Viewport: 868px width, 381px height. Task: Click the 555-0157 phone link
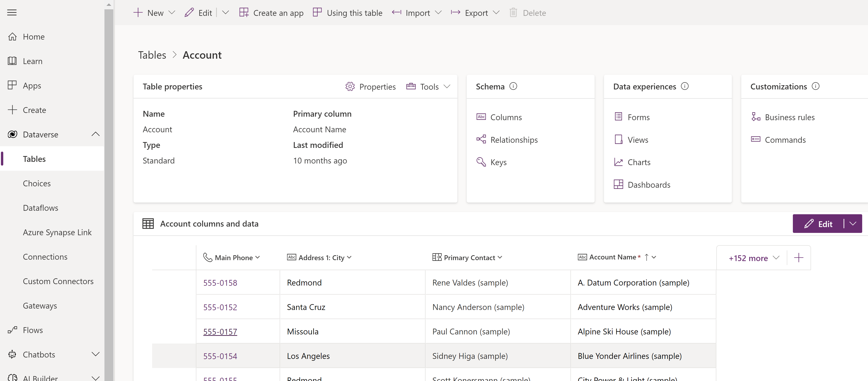click(220, 331)
